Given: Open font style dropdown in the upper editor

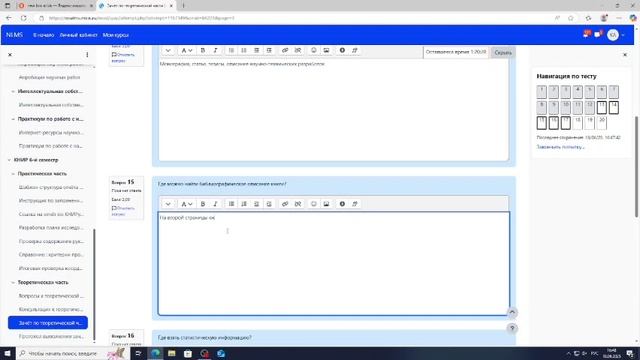Looking at the screenshot, I should (x=187, y=50).
